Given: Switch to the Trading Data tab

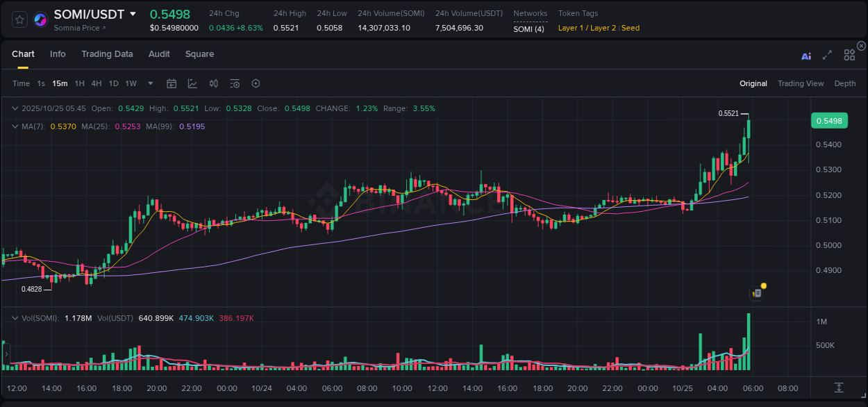Looking at the screenshot, I should click(107, 54).
